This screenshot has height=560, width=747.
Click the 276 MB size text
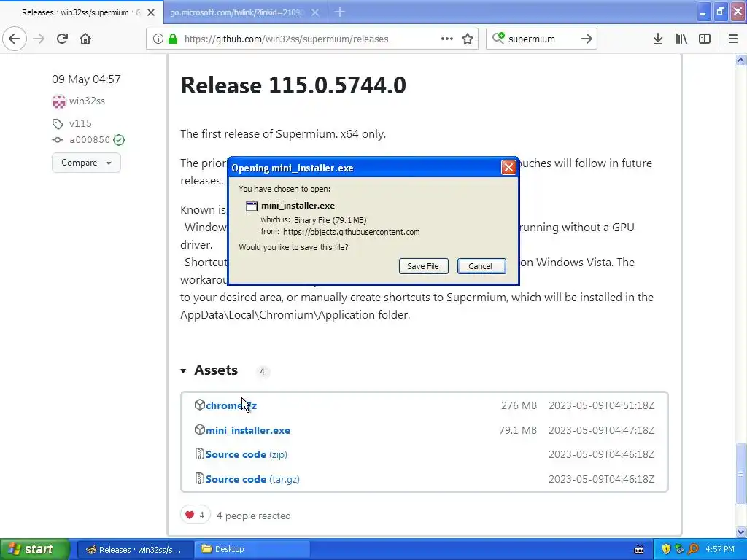[x=519, y=405]
